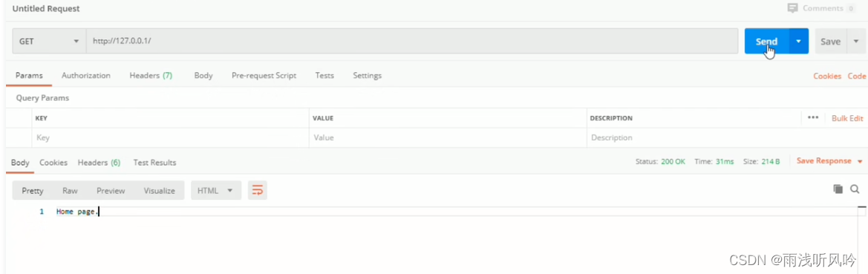Copy response body with the copy icon

pyautogui.click(x=838, y=189)
